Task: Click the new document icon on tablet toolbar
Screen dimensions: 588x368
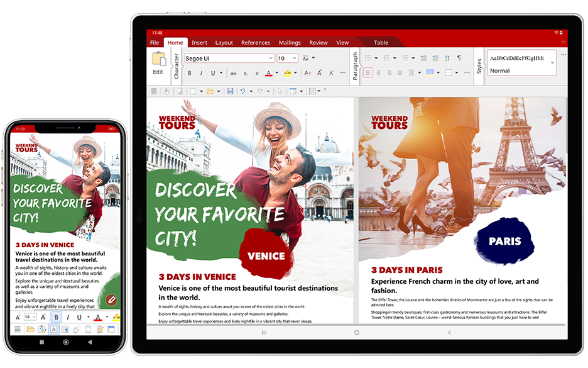Action: click(x=193, y=91)
